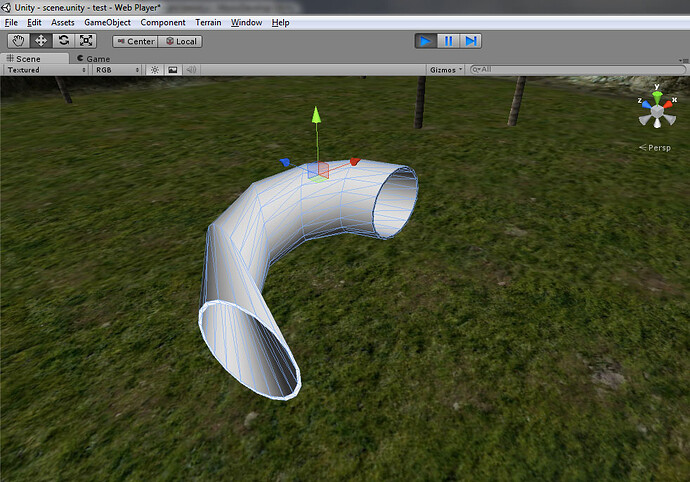Image resolution: width=690 pixels, height=482 pixels.
Task: Click the blue Z cone on the orientation gizmo
Action: coord(646,104)
